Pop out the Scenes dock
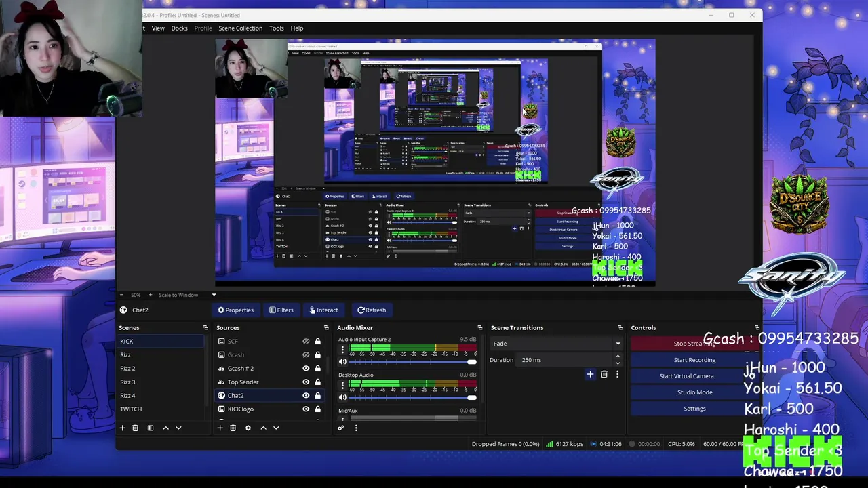The width and height of the screenshot is (868, 488). coord(205,328)
